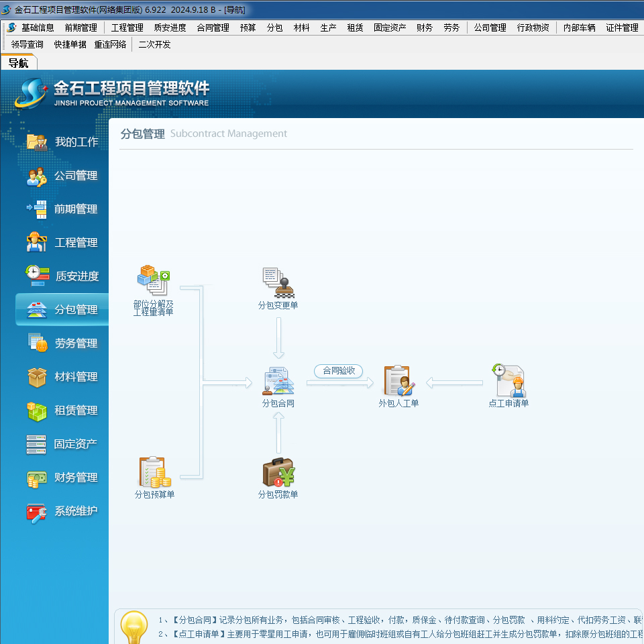Switch to the 导航 tab

click(18, 63)
